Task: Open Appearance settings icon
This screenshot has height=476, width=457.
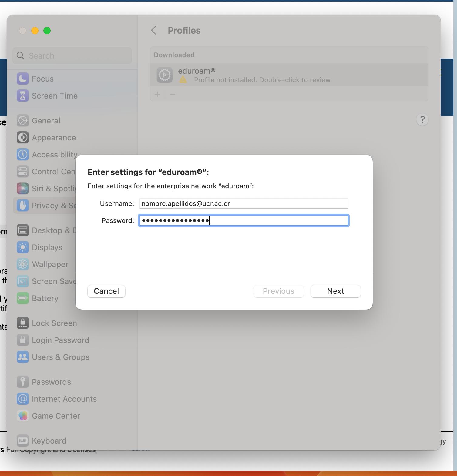Action: [23, 138]
